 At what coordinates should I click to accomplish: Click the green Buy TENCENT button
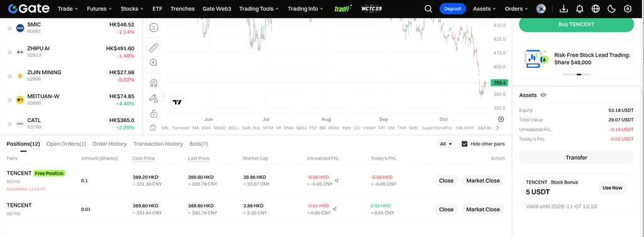click(576, 25)
